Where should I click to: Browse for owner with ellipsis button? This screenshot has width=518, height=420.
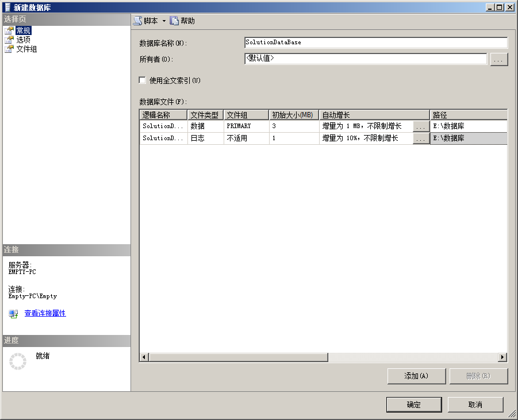[498, 59]
